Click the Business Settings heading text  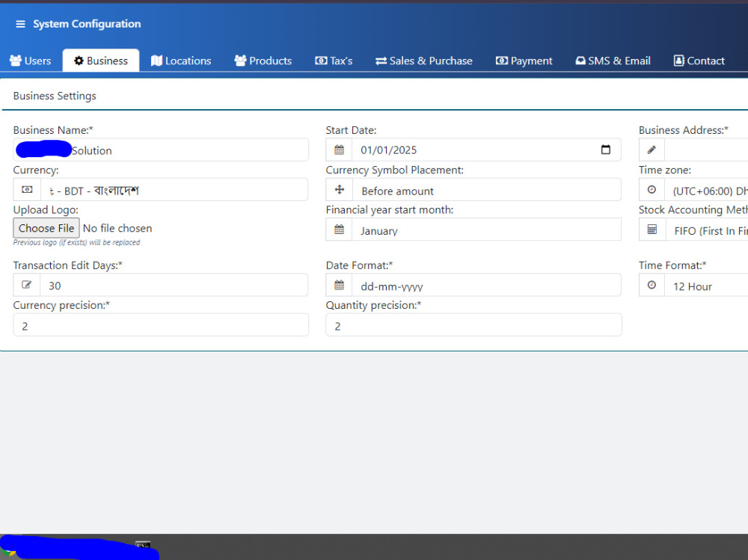click(55, 96)
